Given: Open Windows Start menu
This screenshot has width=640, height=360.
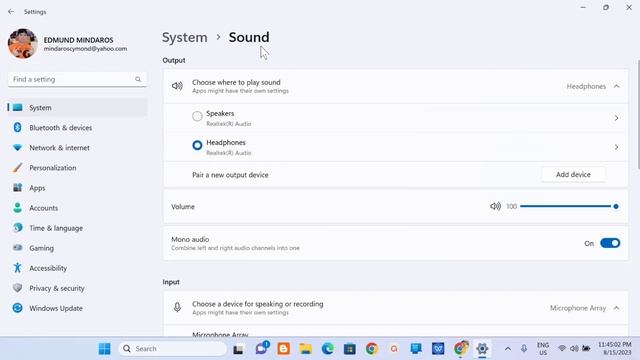Looking at the screenshot, I should [104, 349].
